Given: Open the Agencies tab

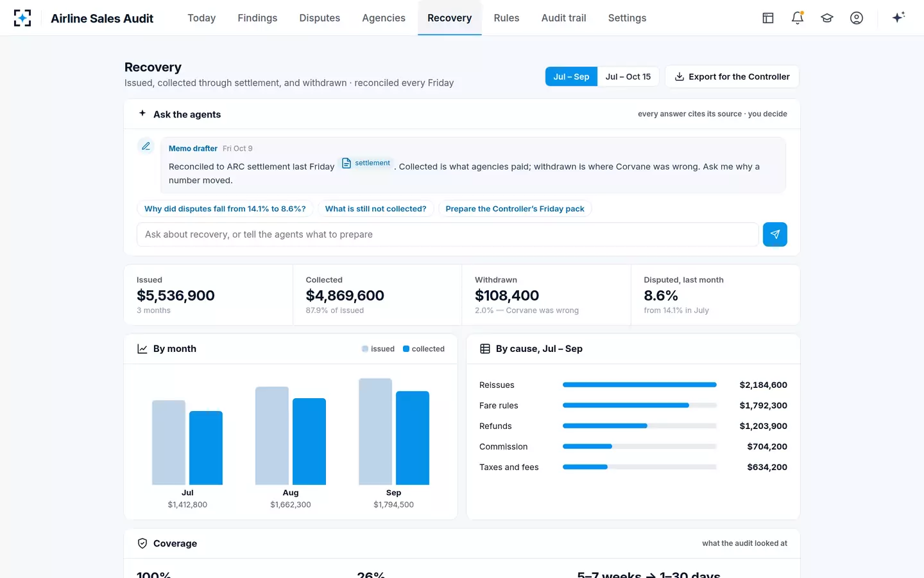Looking at the screenshot, I should coord(384,18).
